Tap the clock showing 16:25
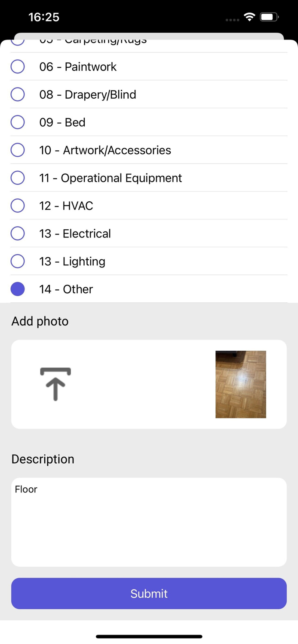Image resolution: width=298 pixels, height=644 pixels. click(x=45, y=17)
